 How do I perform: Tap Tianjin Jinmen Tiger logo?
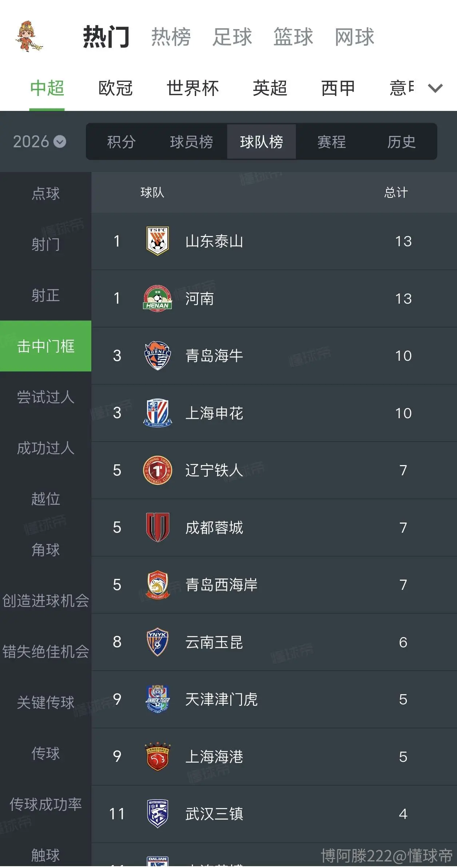tap(157, 699)
